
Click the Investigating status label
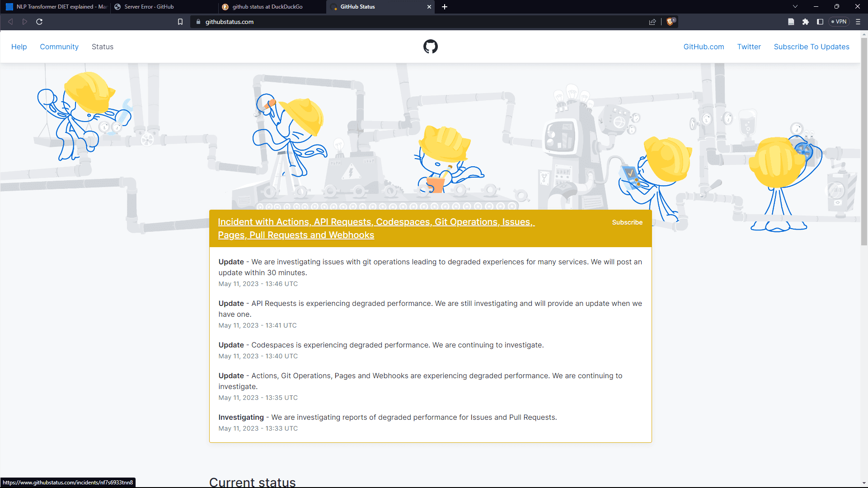point(241,417)
